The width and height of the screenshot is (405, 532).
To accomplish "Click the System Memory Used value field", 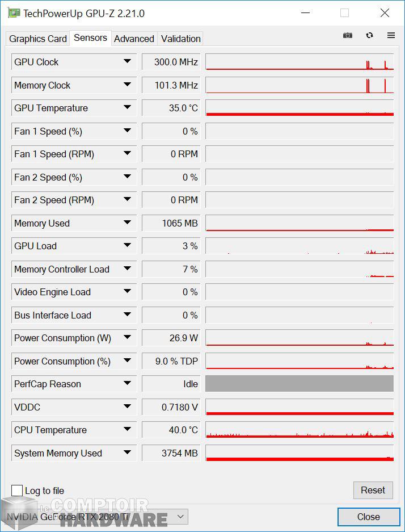I will tap(171, 453).
